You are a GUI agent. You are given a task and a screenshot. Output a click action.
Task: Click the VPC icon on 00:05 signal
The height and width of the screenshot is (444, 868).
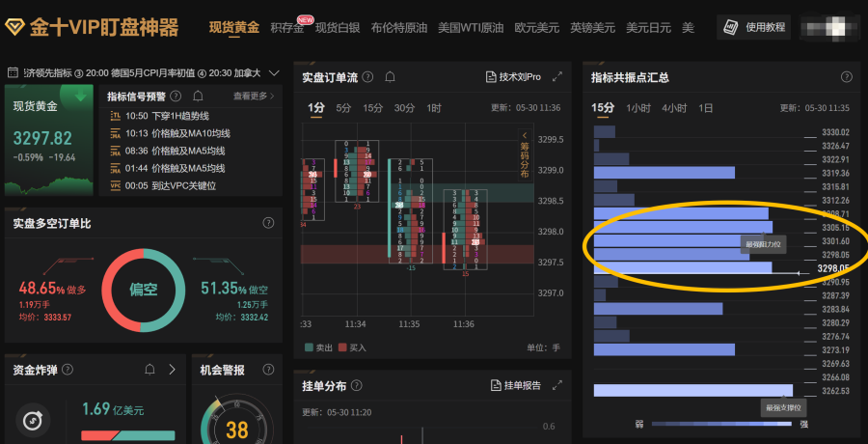click(115, 185)
